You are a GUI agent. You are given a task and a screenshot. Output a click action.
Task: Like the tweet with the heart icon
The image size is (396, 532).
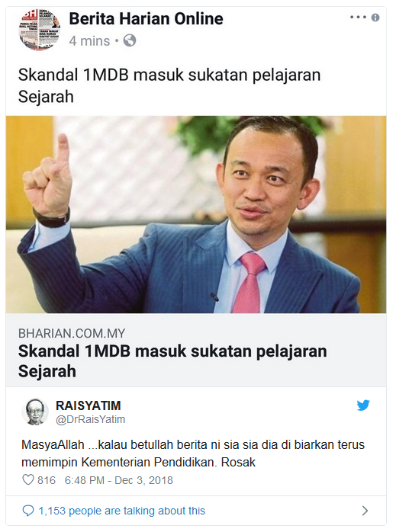(x=27, y=480)
